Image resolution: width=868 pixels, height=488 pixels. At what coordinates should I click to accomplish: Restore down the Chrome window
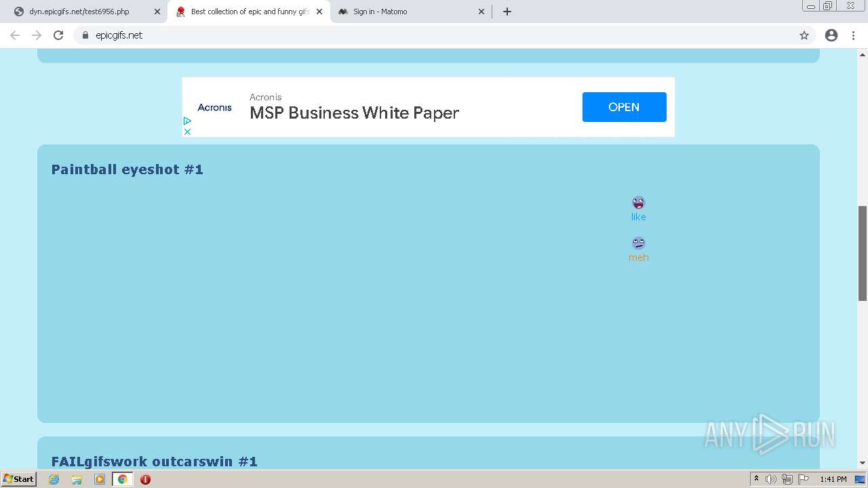[x=828, y=6]
